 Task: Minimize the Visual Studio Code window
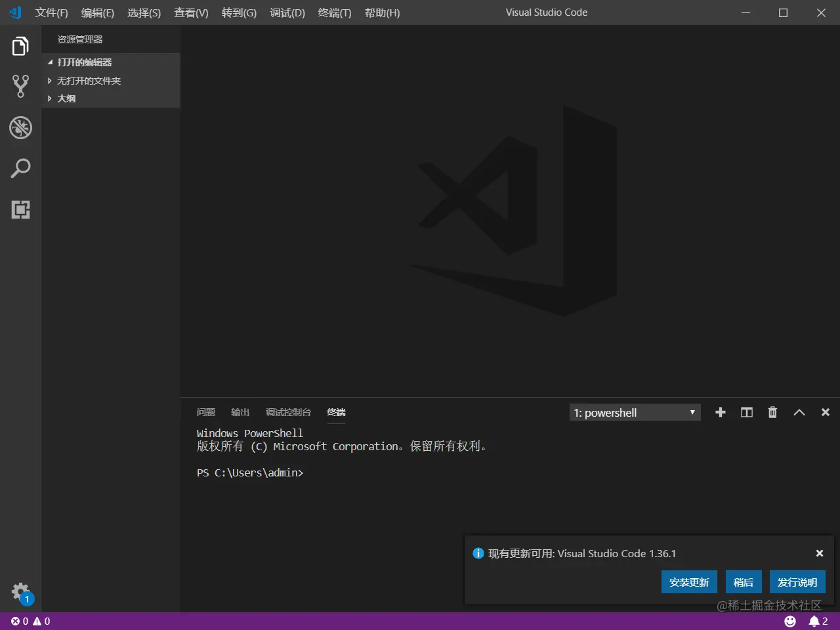point(745,12)
